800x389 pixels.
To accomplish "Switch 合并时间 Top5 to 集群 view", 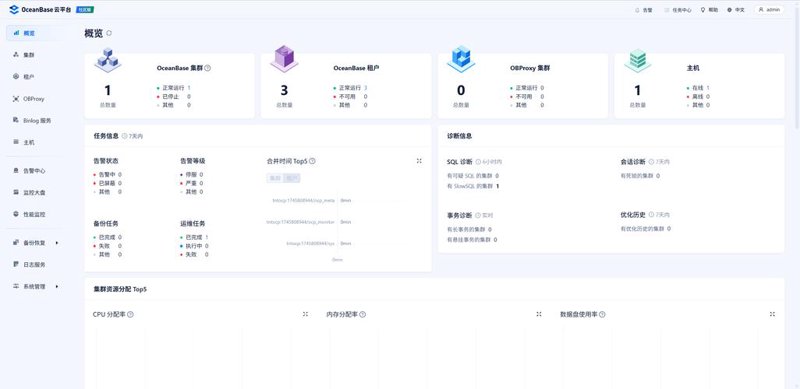I will coord(276,178).
